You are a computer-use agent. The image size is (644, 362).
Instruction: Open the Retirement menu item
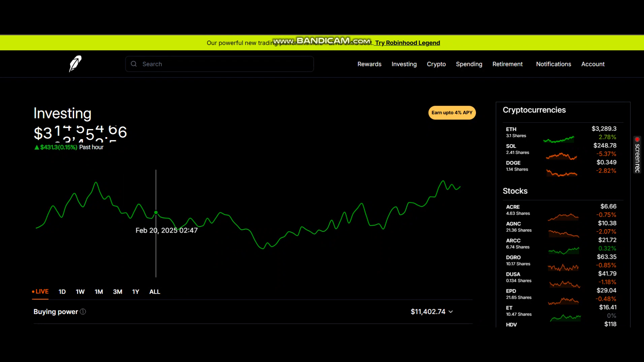click(x=507, y=64)
